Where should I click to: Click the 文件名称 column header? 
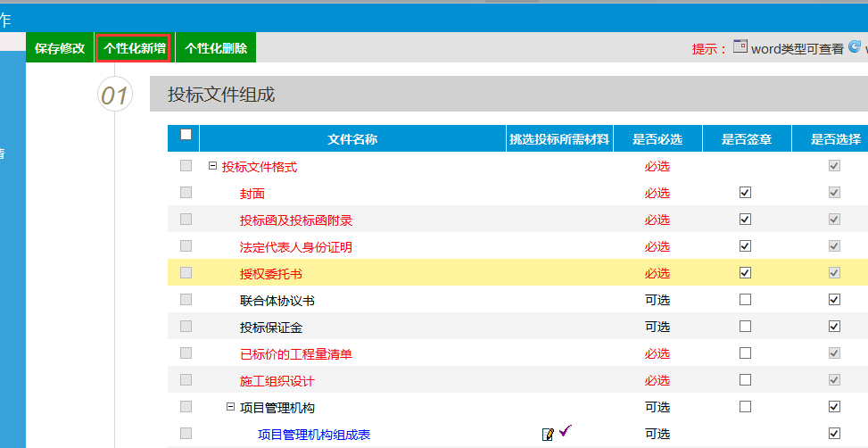352,139
